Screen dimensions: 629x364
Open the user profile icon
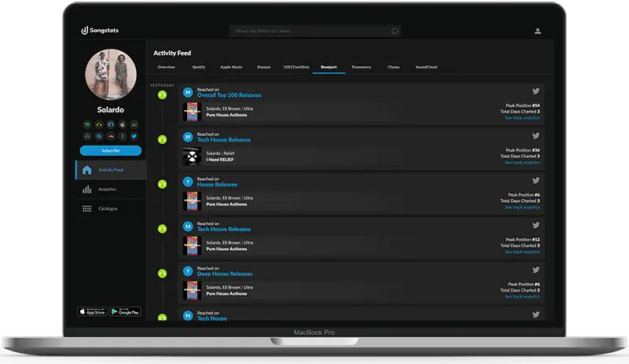(538, 31)
